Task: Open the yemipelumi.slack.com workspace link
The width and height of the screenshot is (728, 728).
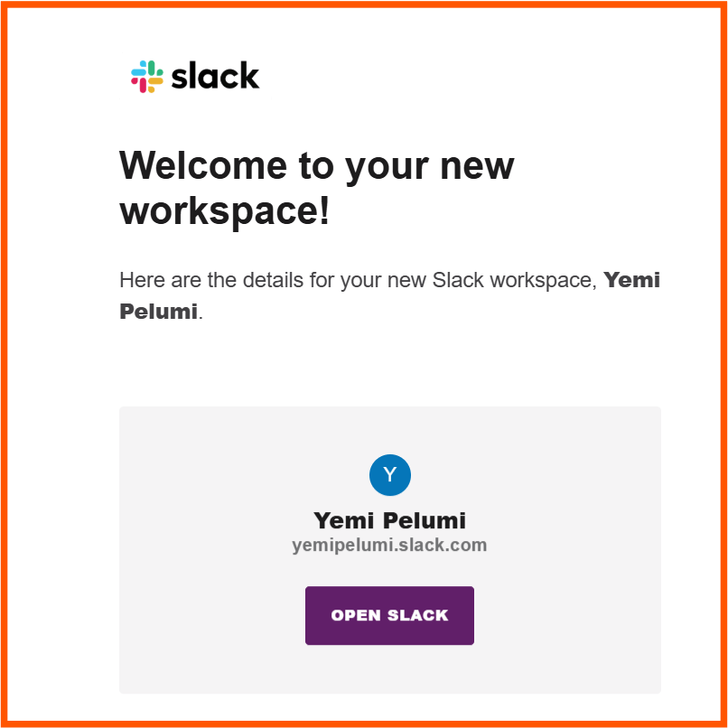Action: (x=389, y=545)
